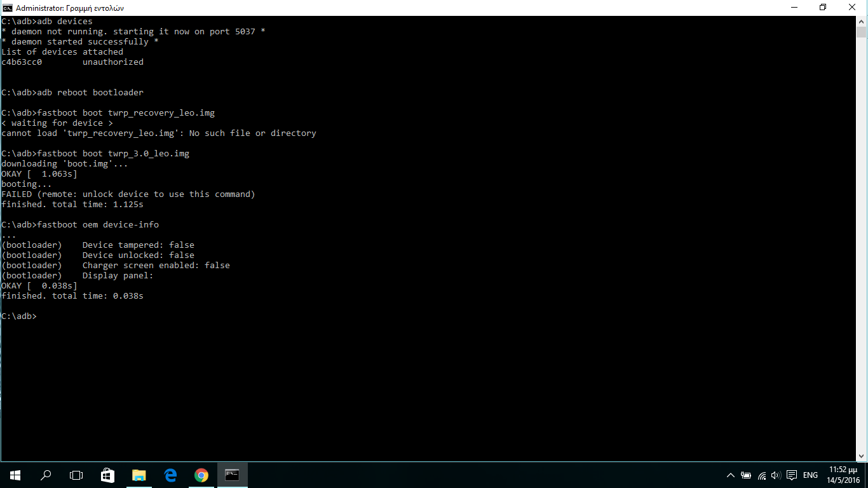Open the Windows Start menu

click(x=15, y=475)
